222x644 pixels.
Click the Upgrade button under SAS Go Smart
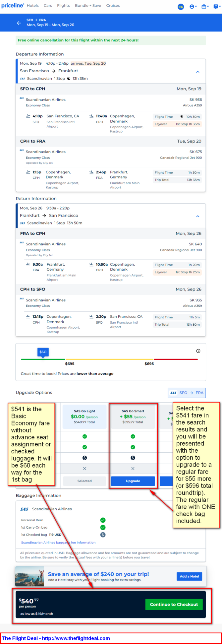pos(133,481)
